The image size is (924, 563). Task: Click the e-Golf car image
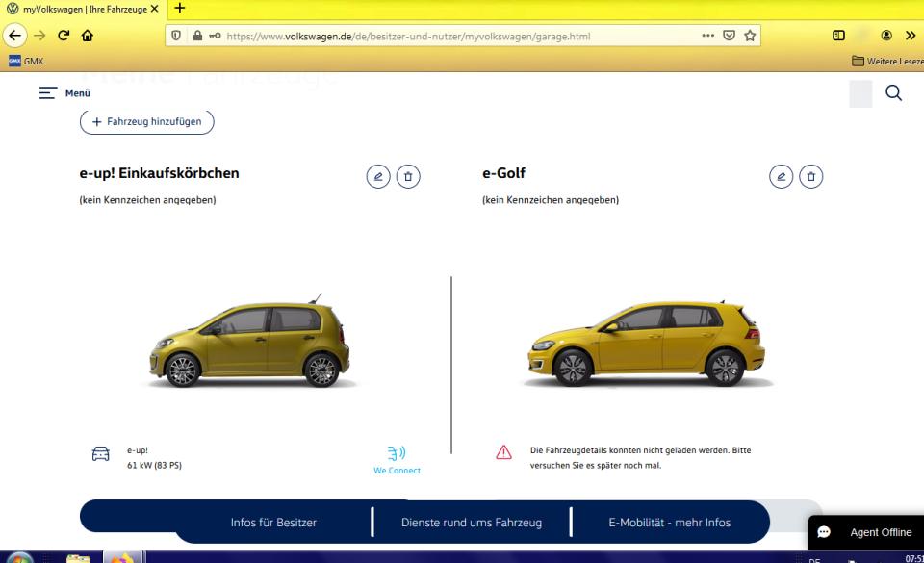(647, 344)
